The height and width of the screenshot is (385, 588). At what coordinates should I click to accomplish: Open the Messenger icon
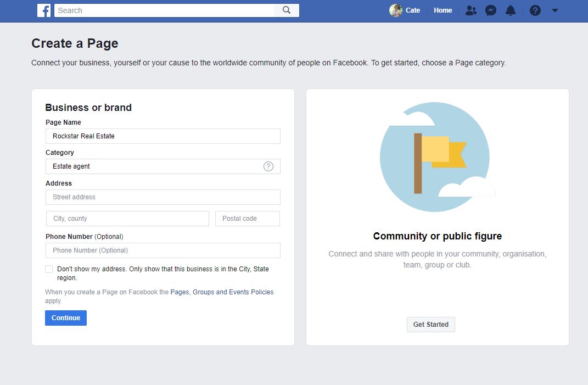click(490, 10)
